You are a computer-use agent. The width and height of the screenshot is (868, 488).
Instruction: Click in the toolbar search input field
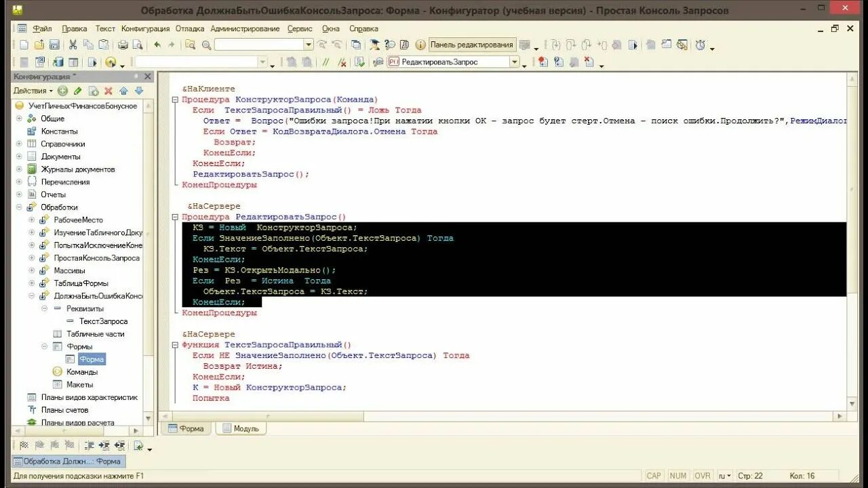258,45
